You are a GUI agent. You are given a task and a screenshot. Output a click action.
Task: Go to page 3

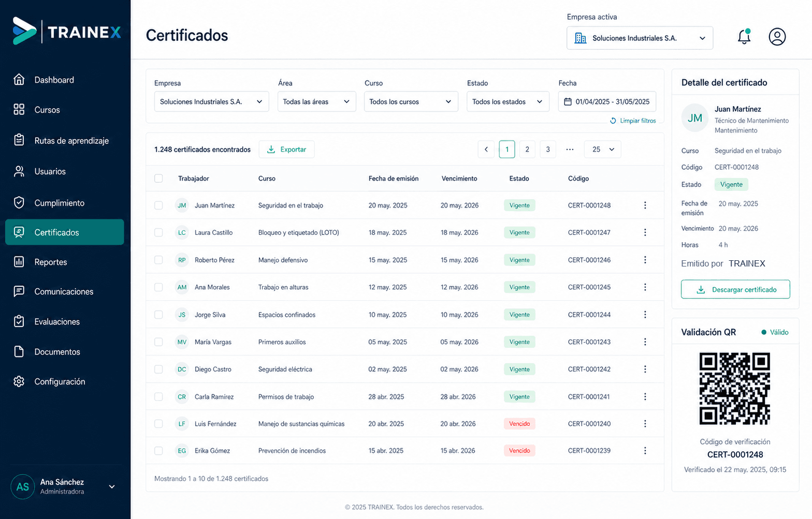click(x=548, y=150)
